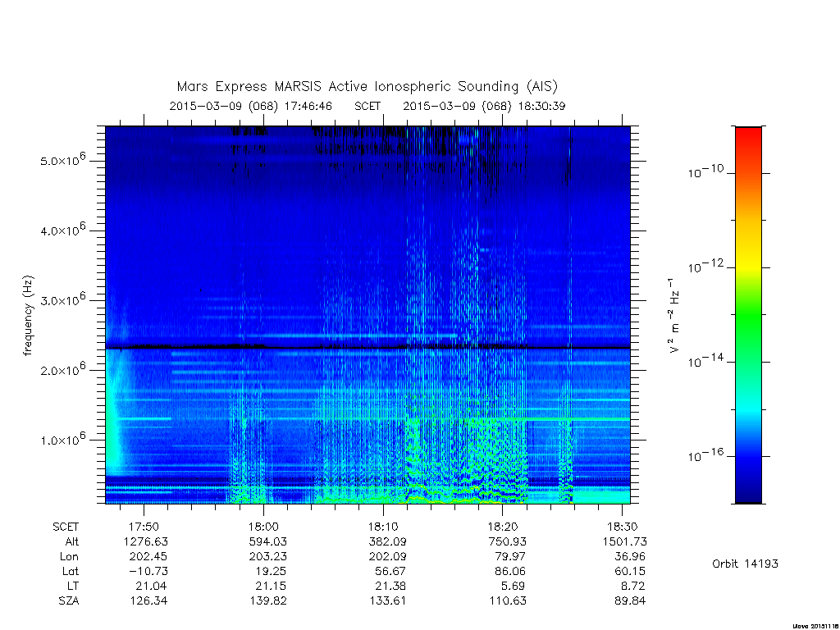Click the black horizontal band near 2.3 MHz

[367, 348]
